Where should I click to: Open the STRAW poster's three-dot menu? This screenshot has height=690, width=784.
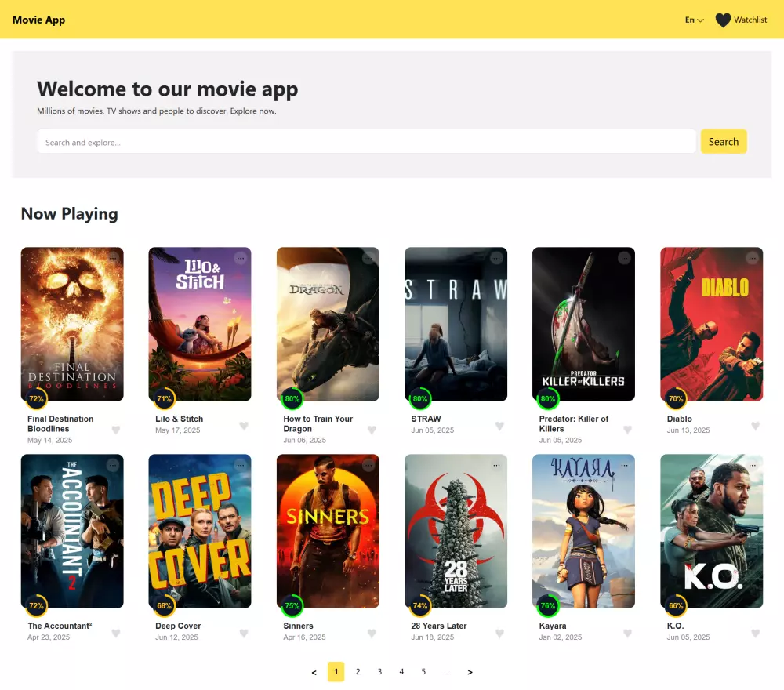pyautogui.click(x=496, y=259)
